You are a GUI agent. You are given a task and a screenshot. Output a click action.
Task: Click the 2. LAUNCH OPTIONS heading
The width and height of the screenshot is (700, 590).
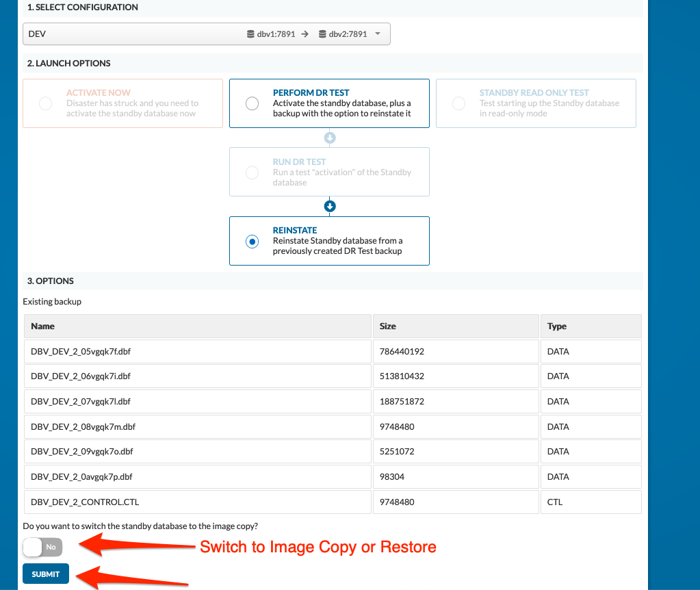tap(68, 64)
